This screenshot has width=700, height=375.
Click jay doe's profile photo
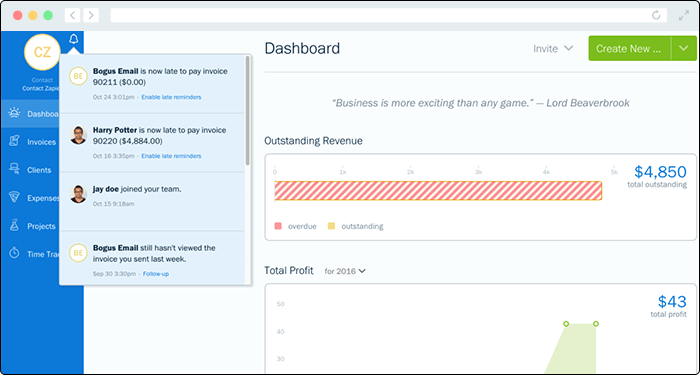click(x=78, y=194)
